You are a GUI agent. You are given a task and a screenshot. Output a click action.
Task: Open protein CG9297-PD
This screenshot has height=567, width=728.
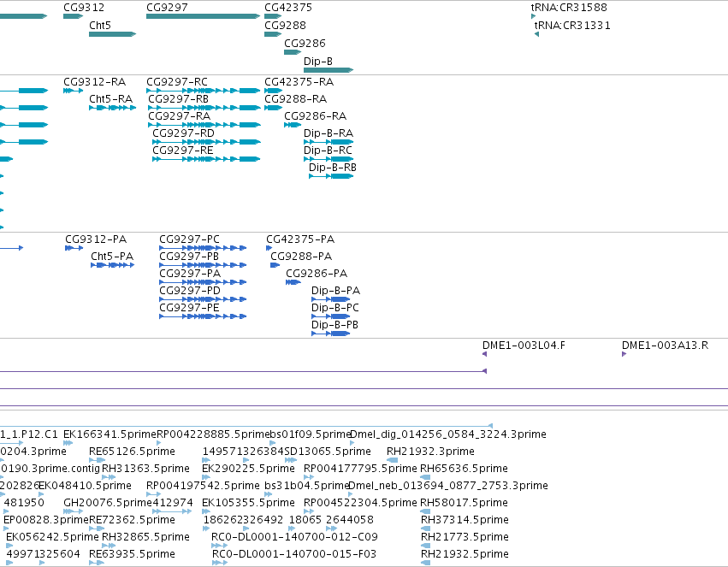pos(190,292)
